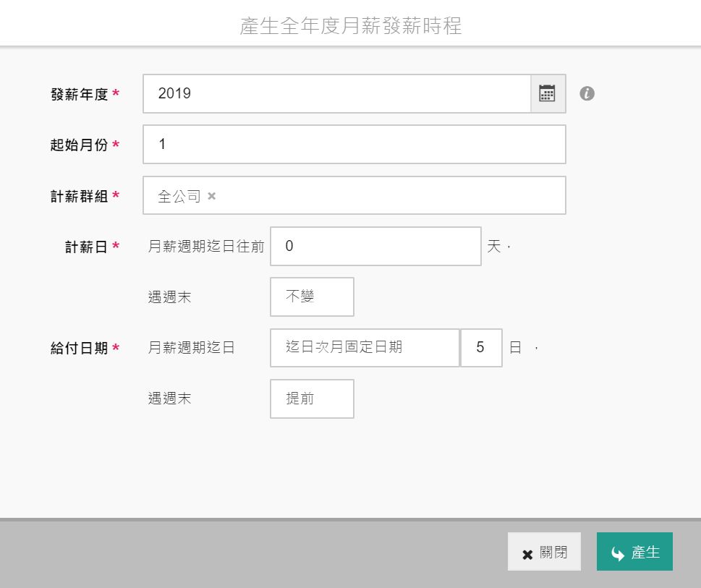This screenshot has width=701, height=588.
Task: Click the 產生 button
Action: coord(634,553)
